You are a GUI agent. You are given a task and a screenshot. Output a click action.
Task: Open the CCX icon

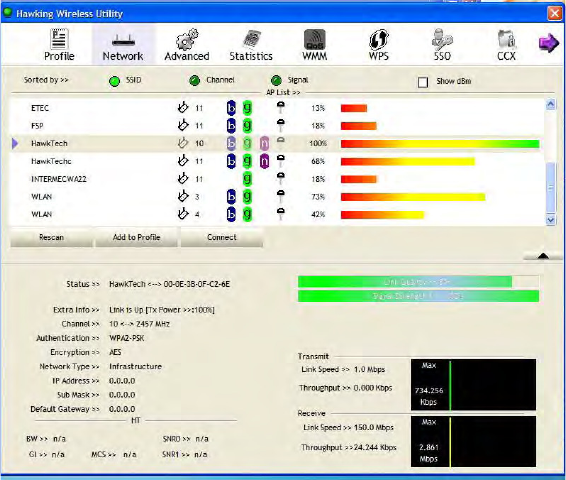pos(506,39)
